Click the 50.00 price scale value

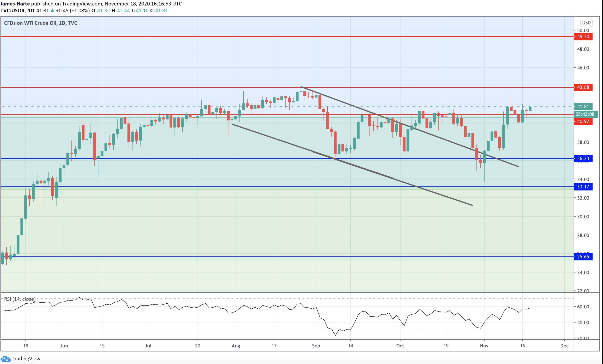click(583, 30)
